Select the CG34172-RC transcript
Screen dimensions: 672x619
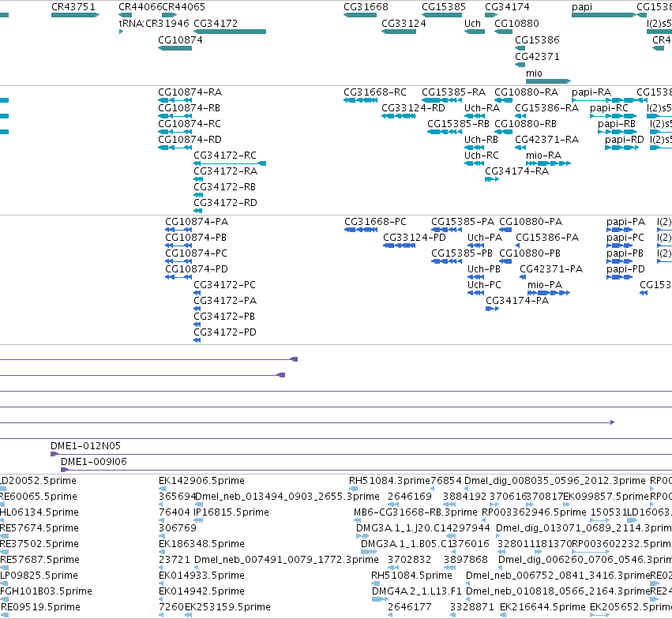[x=230, y=163]
